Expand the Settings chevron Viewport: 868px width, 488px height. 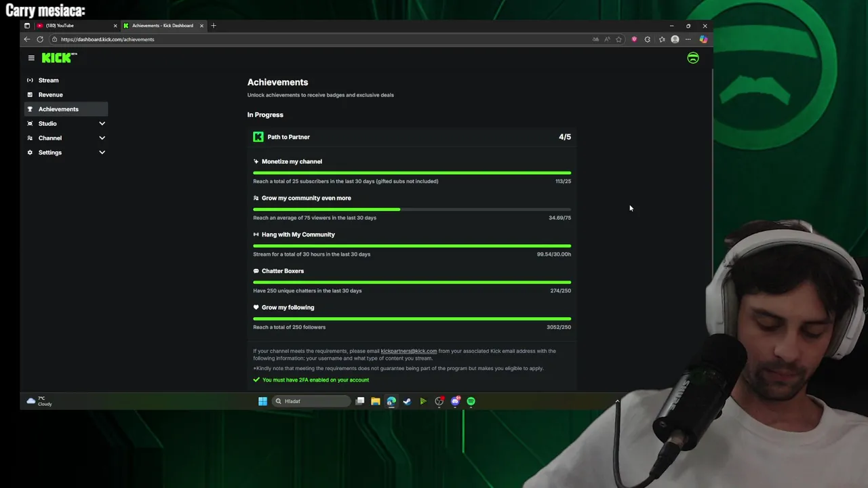[102, 152]
